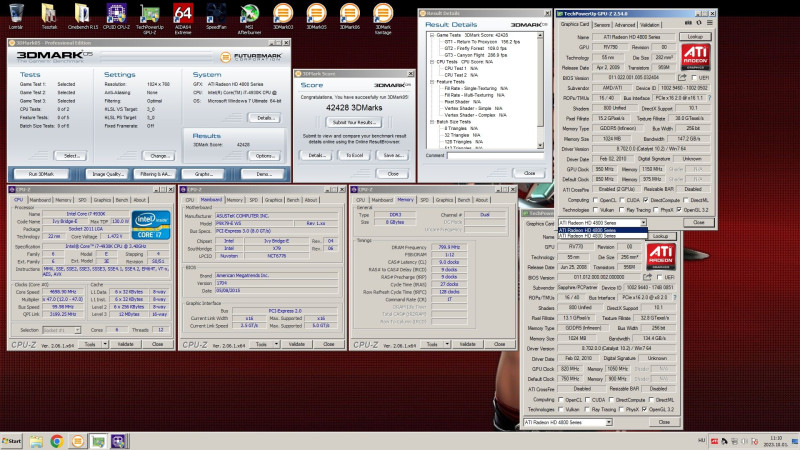
Task: Launch the 3DMark05 desktop shortcut
Action: pos(316,16)
